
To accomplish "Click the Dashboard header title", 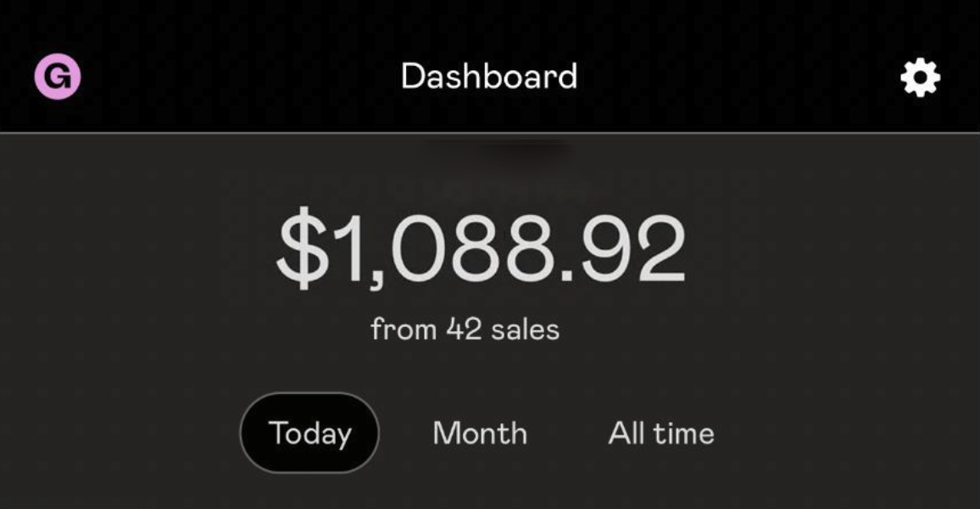I will pos(489,76).
